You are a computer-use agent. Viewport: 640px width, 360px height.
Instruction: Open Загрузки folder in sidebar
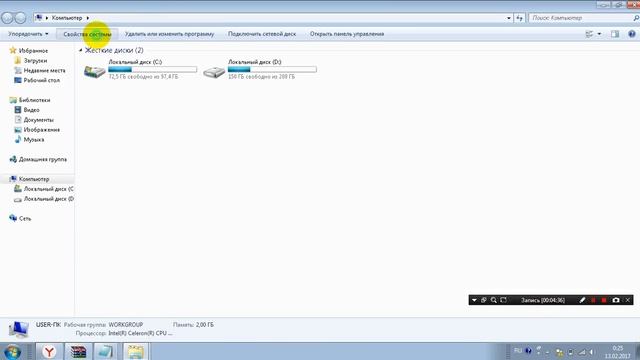35,60
